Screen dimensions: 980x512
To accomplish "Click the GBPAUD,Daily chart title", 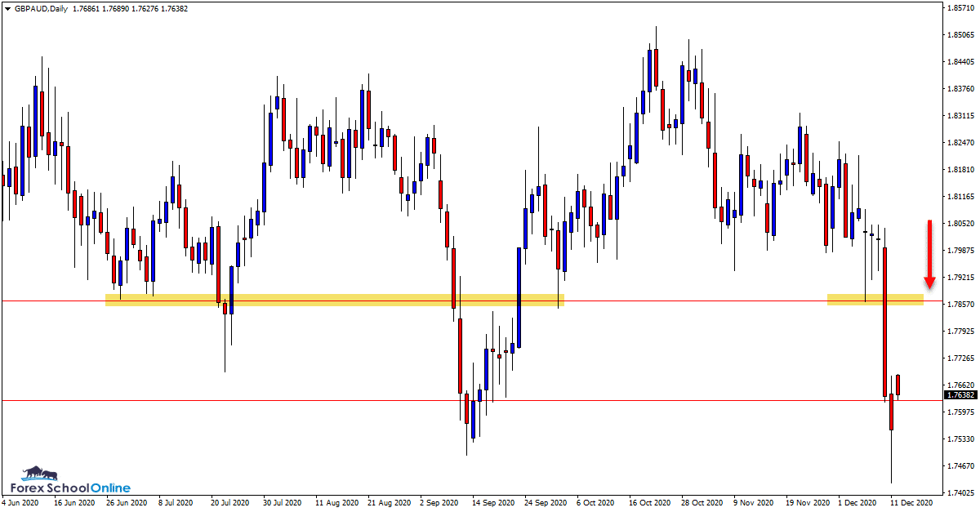I will coord(40,8).
